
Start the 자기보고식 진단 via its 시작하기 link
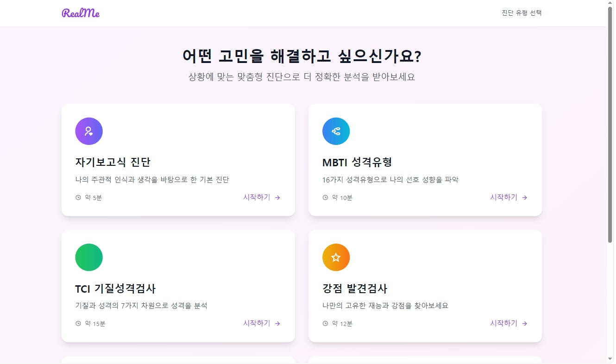(256, 197)
